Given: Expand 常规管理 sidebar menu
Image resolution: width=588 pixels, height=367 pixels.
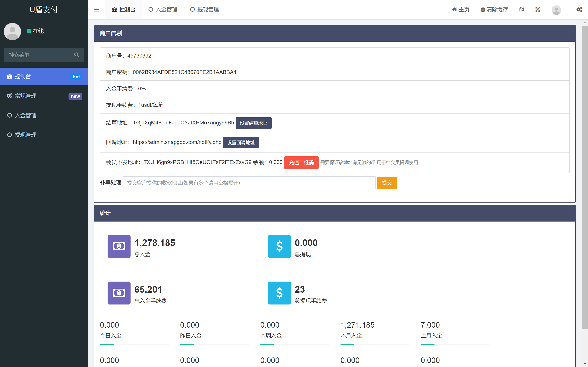Looking at the screenshot, I should click(x=44, y=96).
